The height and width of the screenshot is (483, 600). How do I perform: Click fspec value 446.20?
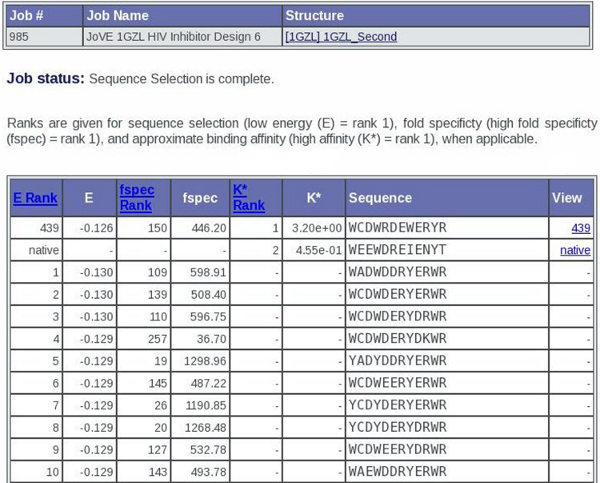coord(208,228)
